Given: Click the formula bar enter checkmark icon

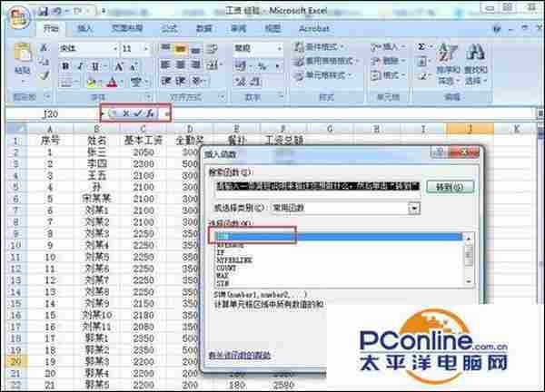Looking at the screenshot, I should [138, 113].
